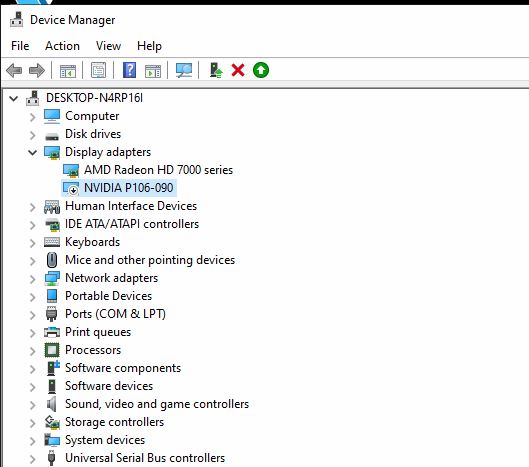The width and height of the screenshot is (529, 467).
Task: Open the Action menu
Action: point(62,46)
